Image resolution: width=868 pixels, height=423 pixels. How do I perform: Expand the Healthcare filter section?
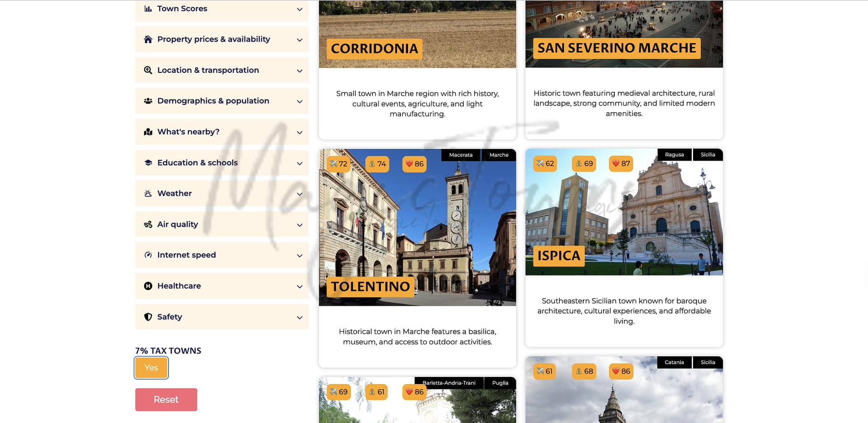pos(222,286)
